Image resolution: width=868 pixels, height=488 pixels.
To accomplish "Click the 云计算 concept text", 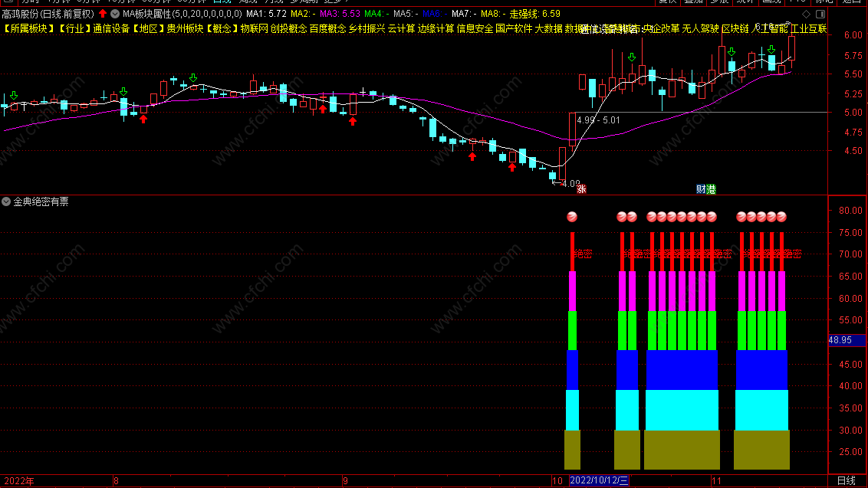I will pos(401,28).
